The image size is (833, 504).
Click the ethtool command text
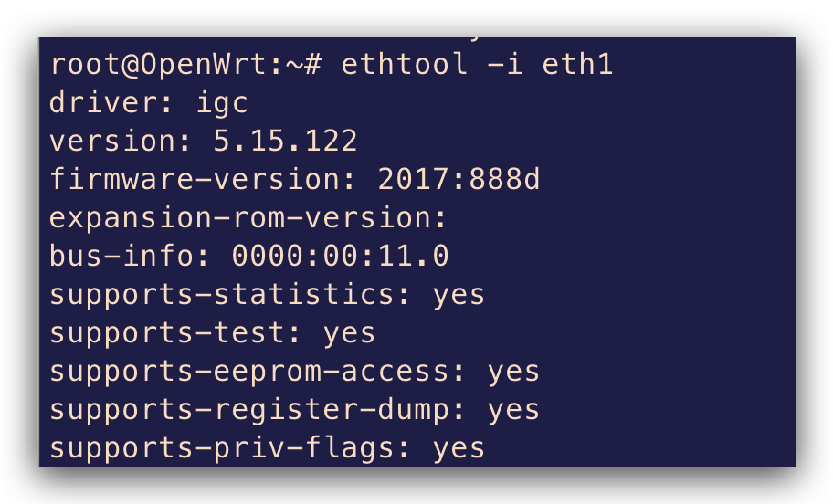405,64
